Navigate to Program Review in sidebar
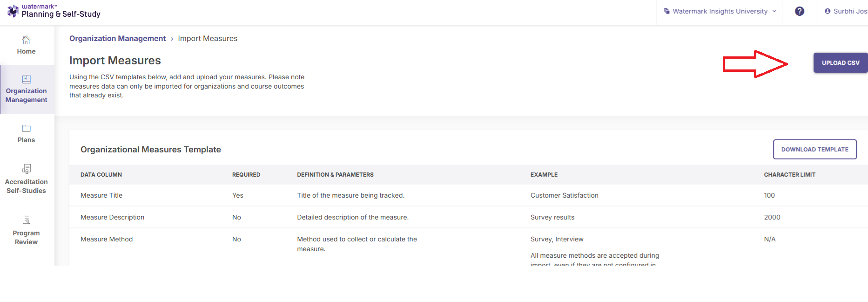Viewport: 868px width, 302px height. [26, 237]
